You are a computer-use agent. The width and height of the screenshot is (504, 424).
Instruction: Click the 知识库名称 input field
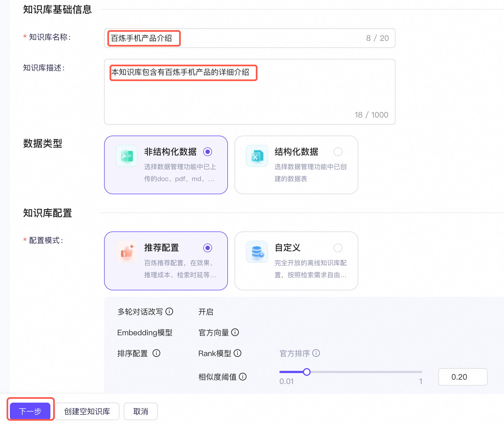click(250, 38)
